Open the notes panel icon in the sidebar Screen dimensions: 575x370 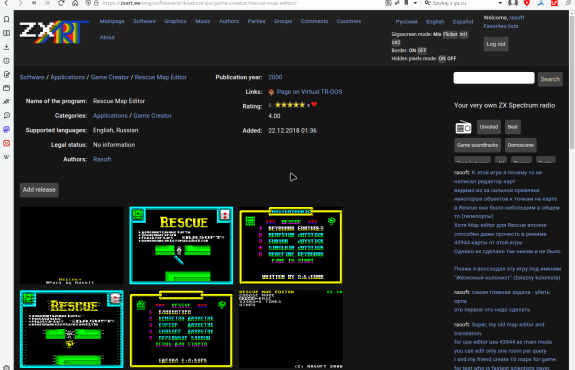point(6,74)
